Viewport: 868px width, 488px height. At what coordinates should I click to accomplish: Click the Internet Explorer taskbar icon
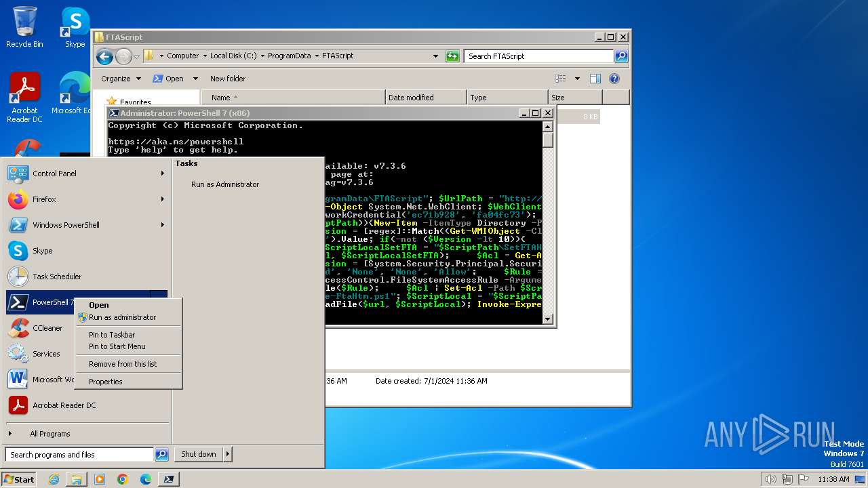54,479
